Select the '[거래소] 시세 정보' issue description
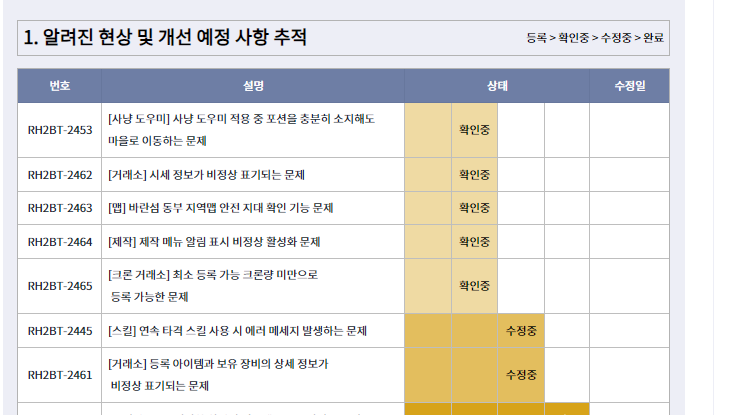This screenshot has width=732, height=415. coord(206,175)
